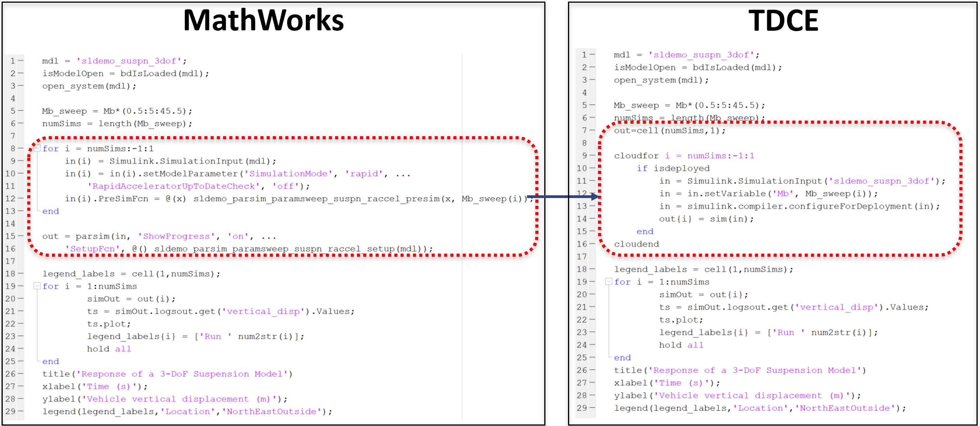
Task: Set breakpoint at MathWorks line 15 dash
Action: point(21,236)
